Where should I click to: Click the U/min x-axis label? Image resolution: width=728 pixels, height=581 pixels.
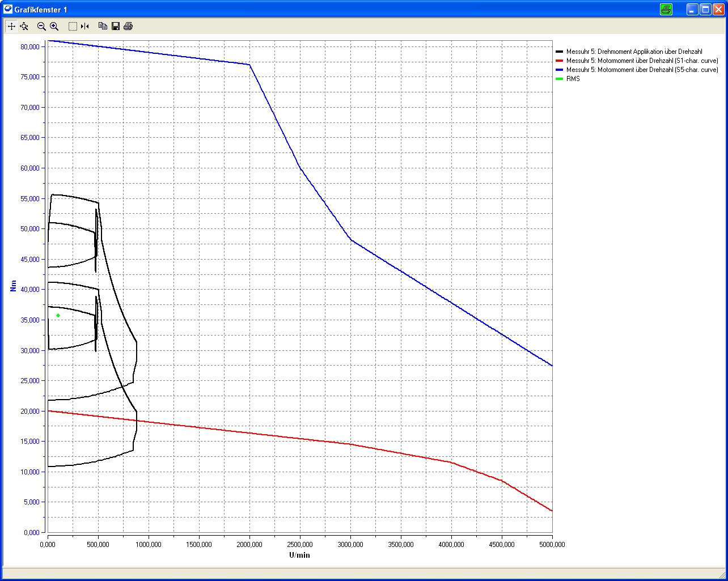click(299, 555)
